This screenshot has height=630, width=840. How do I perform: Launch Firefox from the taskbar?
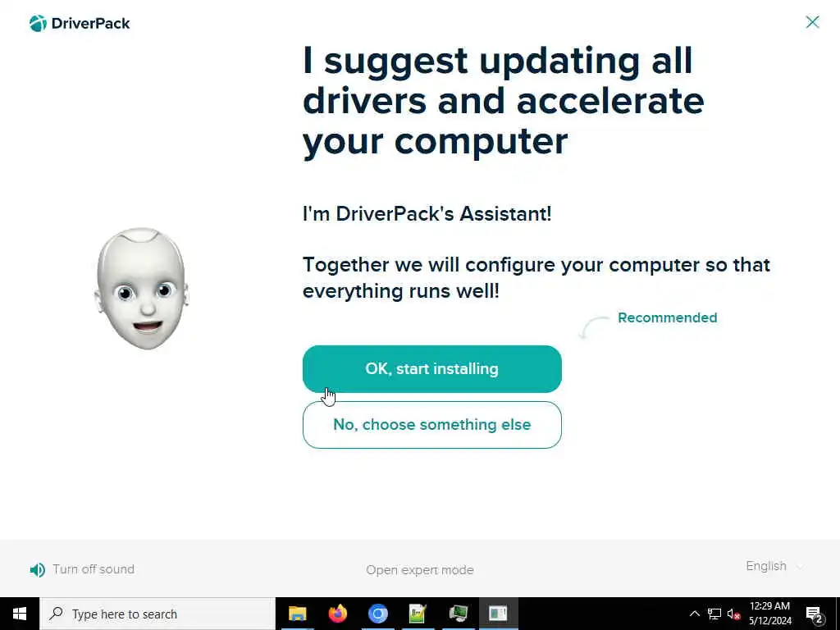[x=337, y=614]
